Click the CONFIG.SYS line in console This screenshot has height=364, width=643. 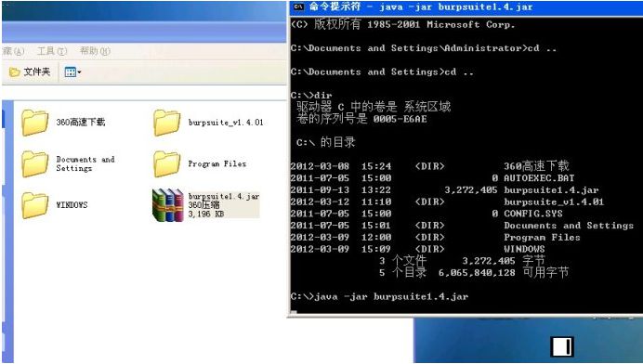[x=426, y=214]
